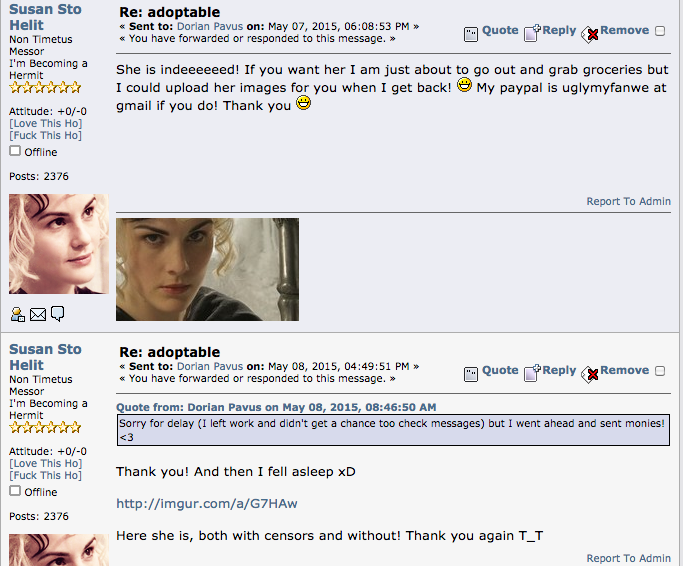
Task: Click the red X Remove icon on second message
Action: tap(589, 374)
